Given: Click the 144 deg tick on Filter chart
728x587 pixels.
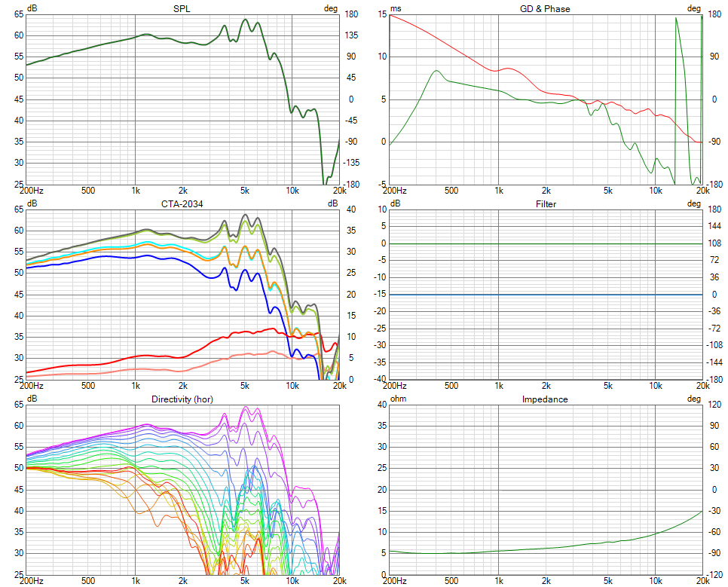Looking at the screenshot, I should (714, 226).
